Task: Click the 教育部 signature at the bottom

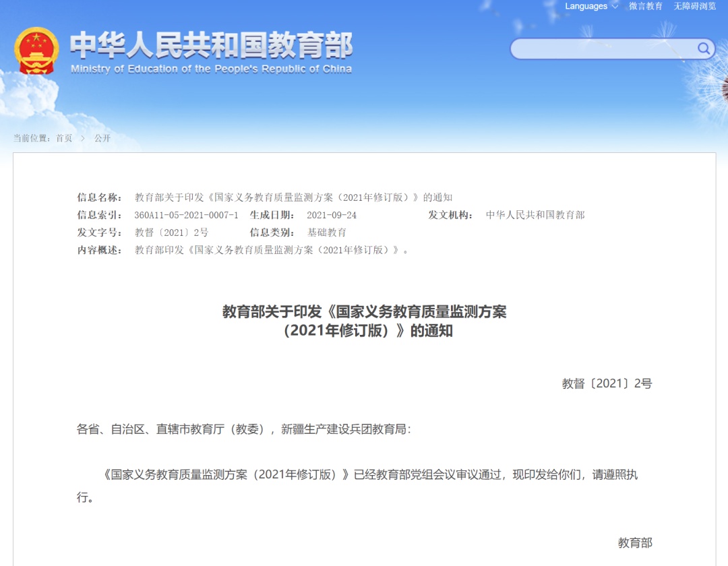Action: pos(635,542)
